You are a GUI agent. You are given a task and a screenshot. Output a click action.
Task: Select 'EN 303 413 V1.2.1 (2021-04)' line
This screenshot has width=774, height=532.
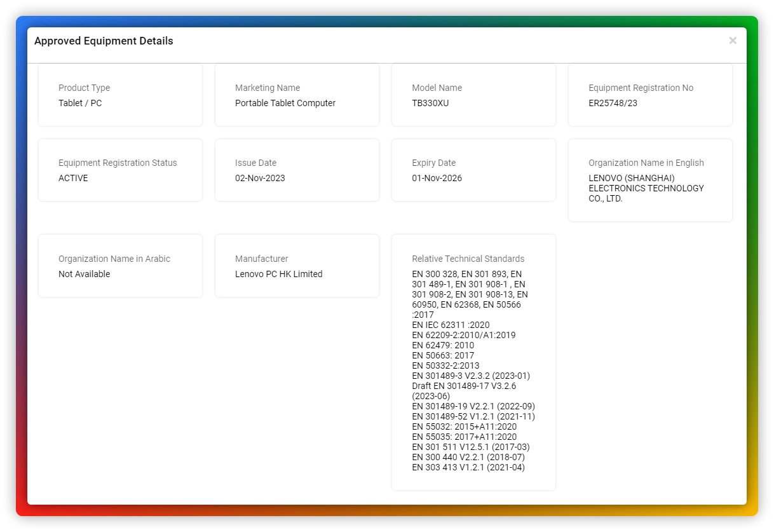(468, 467)
